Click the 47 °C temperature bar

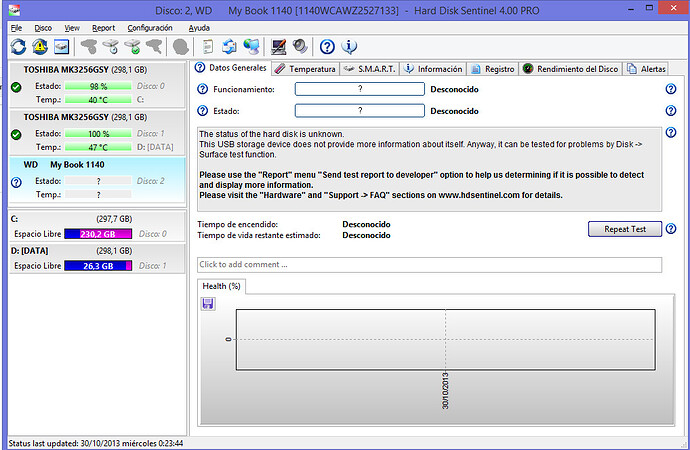[x=98, y=147]
